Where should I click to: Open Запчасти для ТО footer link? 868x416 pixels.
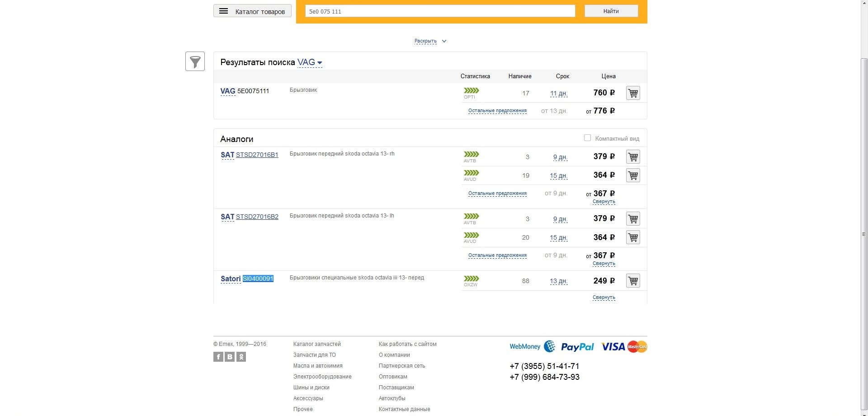pyautogui.click(x=315, y=355)
